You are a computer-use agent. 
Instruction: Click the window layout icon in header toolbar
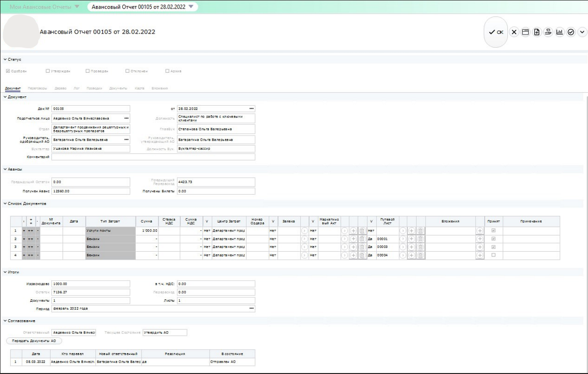tap(526, 32)
